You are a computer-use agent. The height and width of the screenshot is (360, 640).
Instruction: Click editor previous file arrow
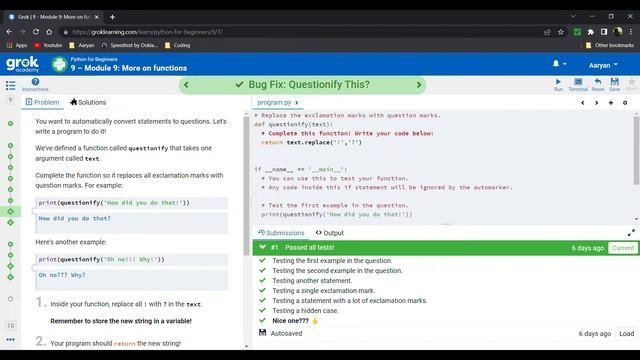pyautogui.click(x=582, y=103)
